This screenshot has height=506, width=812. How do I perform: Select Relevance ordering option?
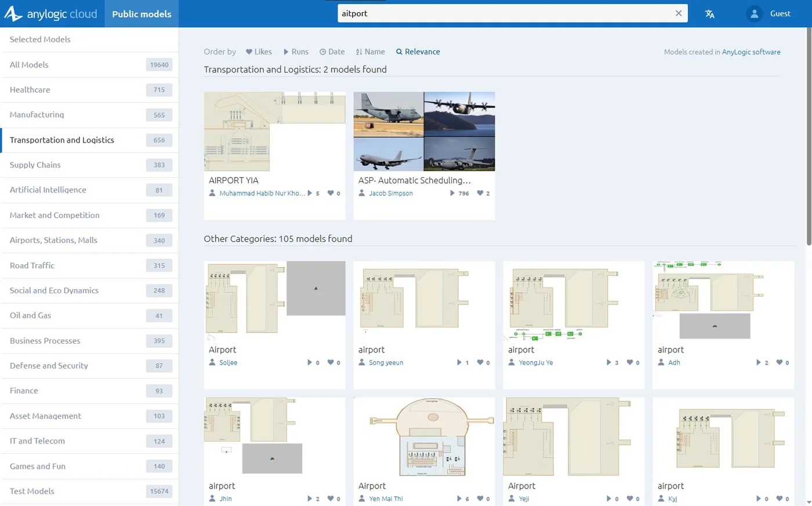(x=418, y=52)
